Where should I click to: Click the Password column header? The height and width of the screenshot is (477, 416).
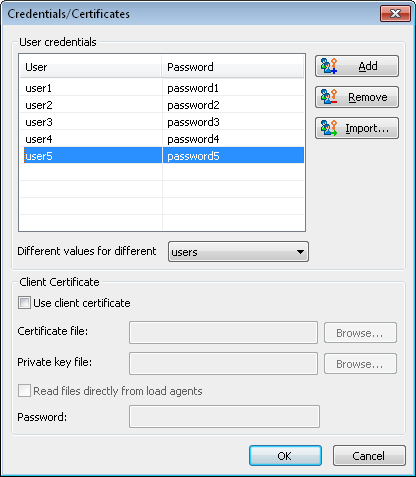[233, 67]
